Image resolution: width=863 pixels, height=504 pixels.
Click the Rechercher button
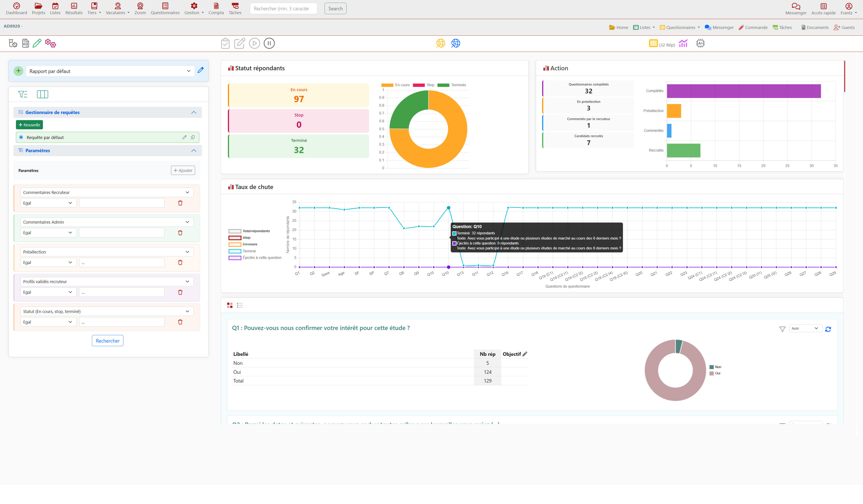pyautogui.click(x=107, y=341)
